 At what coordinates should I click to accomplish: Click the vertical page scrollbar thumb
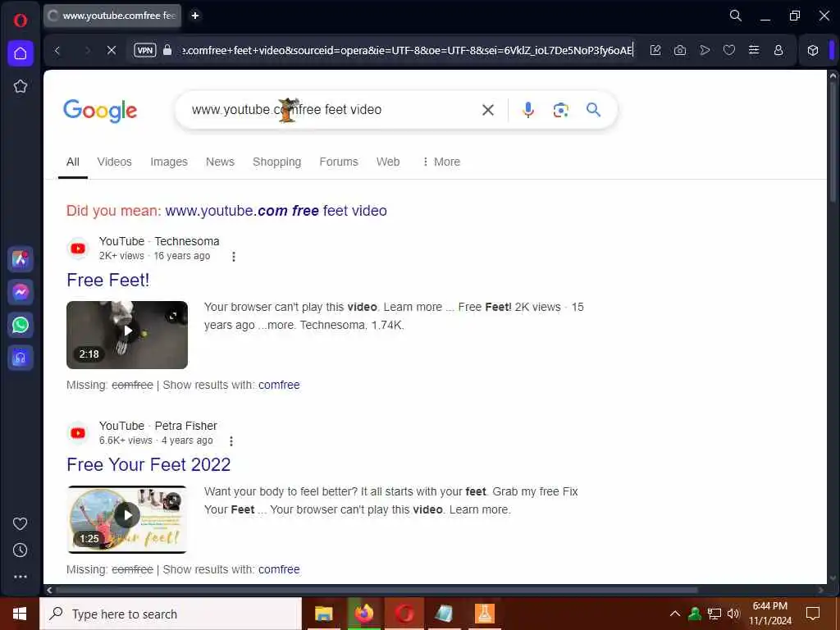point(833,142)
